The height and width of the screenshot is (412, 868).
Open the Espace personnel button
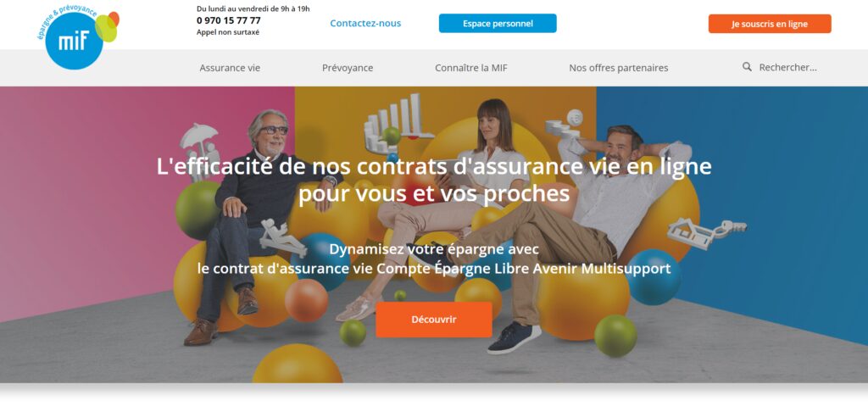tap(498, 23)
